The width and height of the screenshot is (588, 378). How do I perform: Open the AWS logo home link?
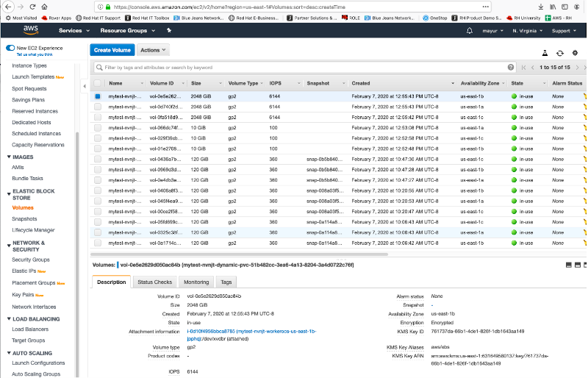[31, 30]
